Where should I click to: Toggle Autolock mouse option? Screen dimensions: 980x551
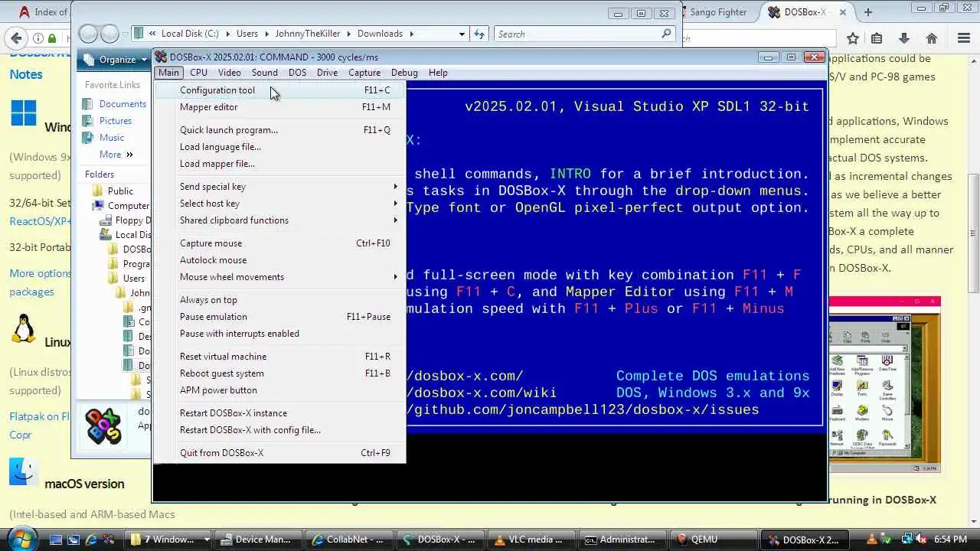click(x=280, y=260)
